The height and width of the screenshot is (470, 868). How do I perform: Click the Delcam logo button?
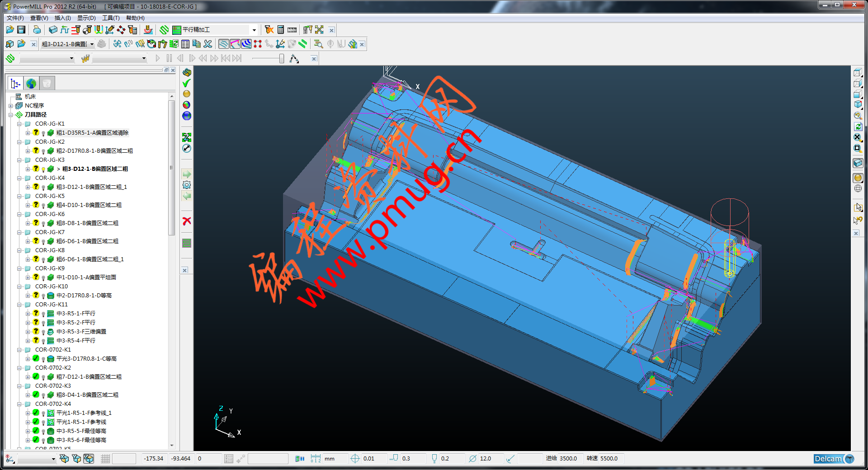pos(834,459)
